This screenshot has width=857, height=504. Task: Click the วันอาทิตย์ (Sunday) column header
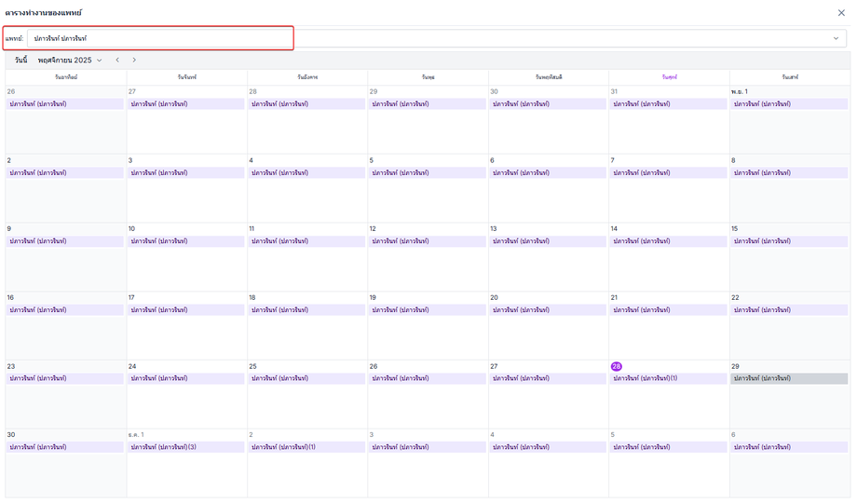(66, 75)
